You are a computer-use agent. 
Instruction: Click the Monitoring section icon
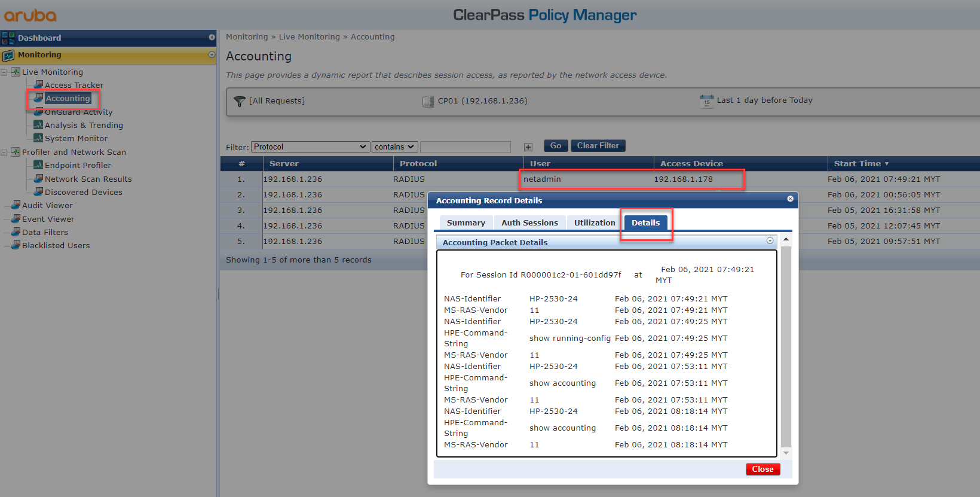[8, 56]
